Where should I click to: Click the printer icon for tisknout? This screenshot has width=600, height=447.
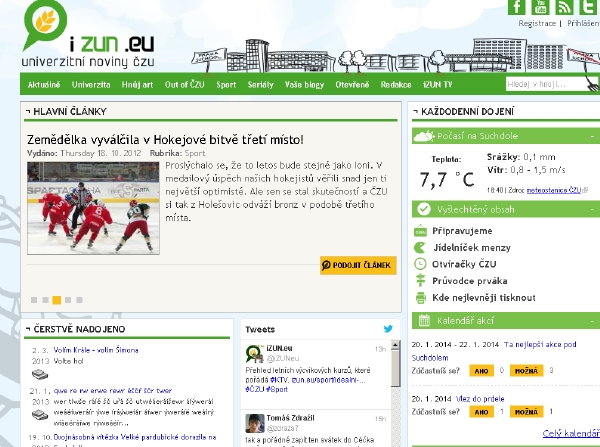click(421, 297)
